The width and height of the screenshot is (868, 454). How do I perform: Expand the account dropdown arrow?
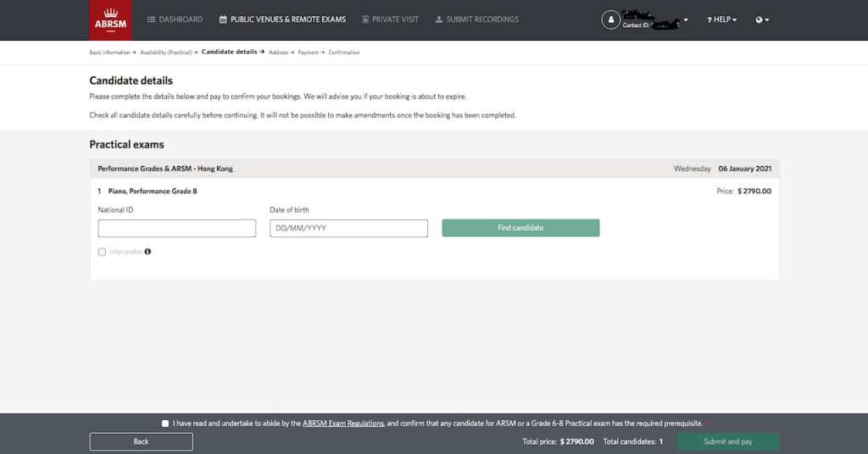(686, 19)
